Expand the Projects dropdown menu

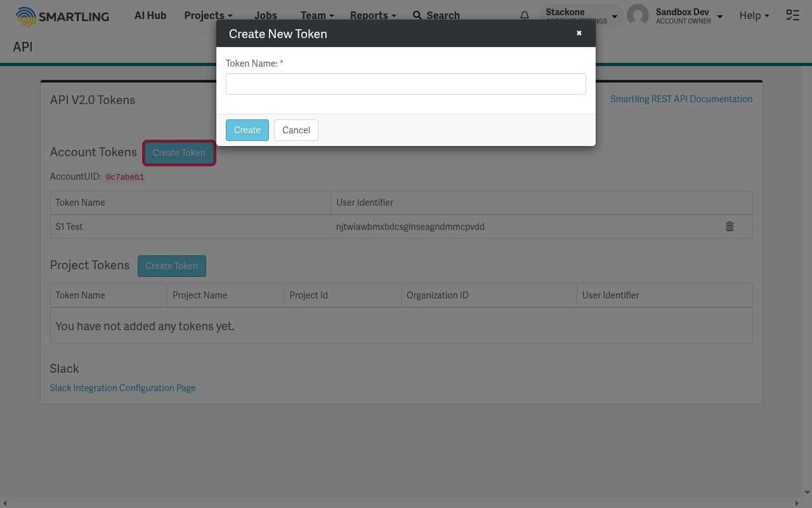208,15
